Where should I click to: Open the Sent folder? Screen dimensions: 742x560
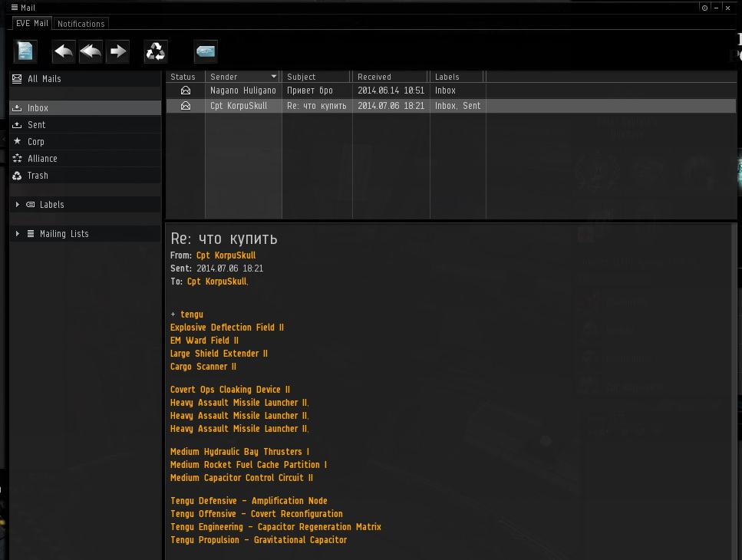pos(85,125)
